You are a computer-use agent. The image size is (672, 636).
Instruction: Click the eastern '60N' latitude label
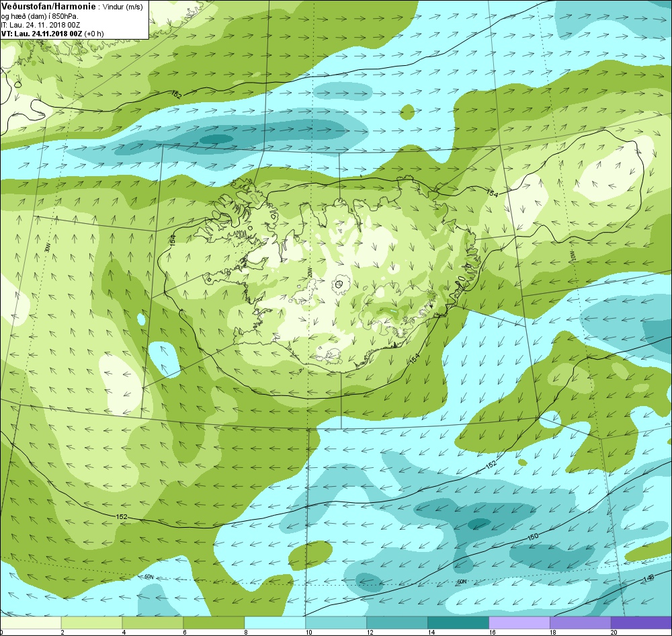pos(461,582)
